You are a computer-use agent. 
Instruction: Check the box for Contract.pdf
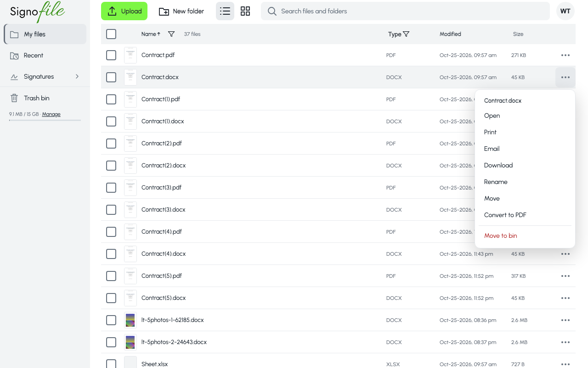click(x=111, y=55)
